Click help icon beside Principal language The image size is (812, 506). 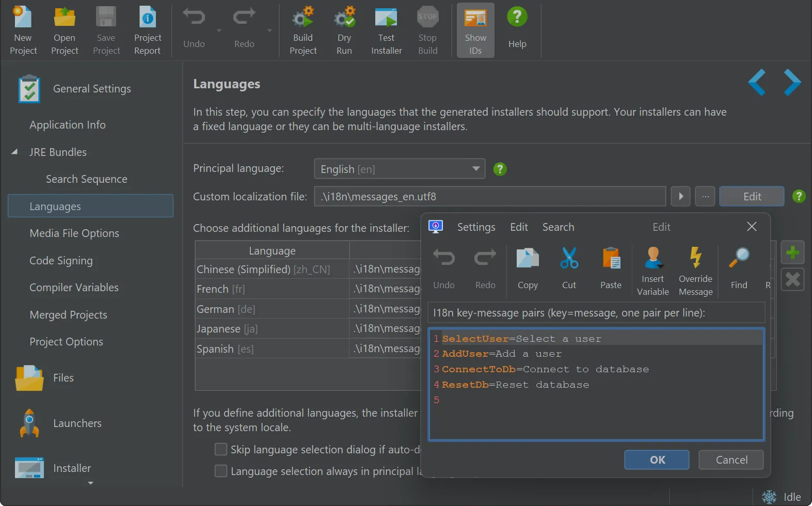(x=500, y=169)
